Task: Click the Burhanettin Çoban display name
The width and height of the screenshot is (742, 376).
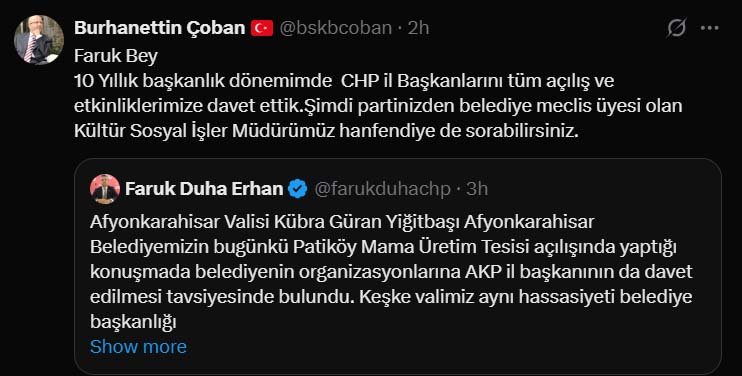Action: point(159,28)
